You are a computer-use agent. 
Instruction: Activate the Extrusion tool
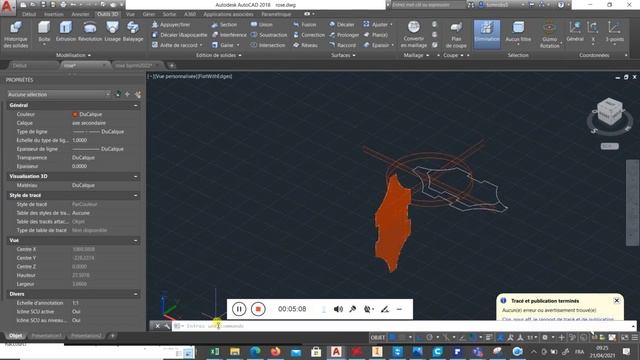tap(66, 32)
